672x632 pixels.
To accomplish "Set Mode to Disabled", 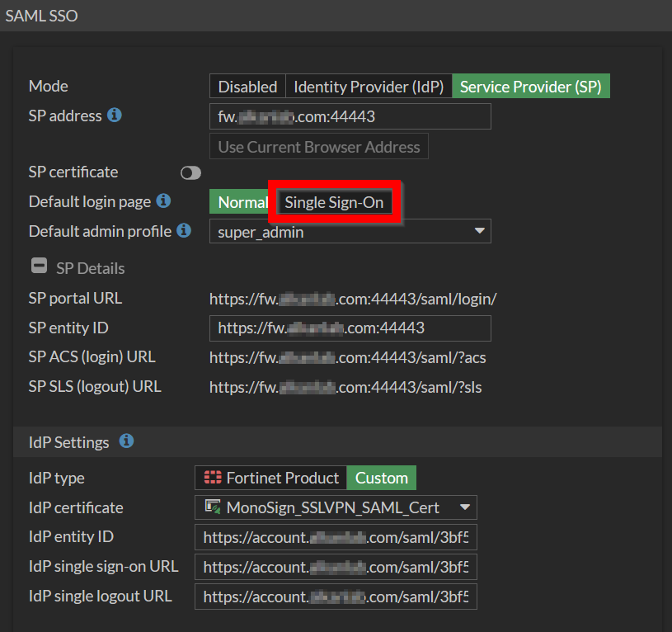I will (247, 87).
